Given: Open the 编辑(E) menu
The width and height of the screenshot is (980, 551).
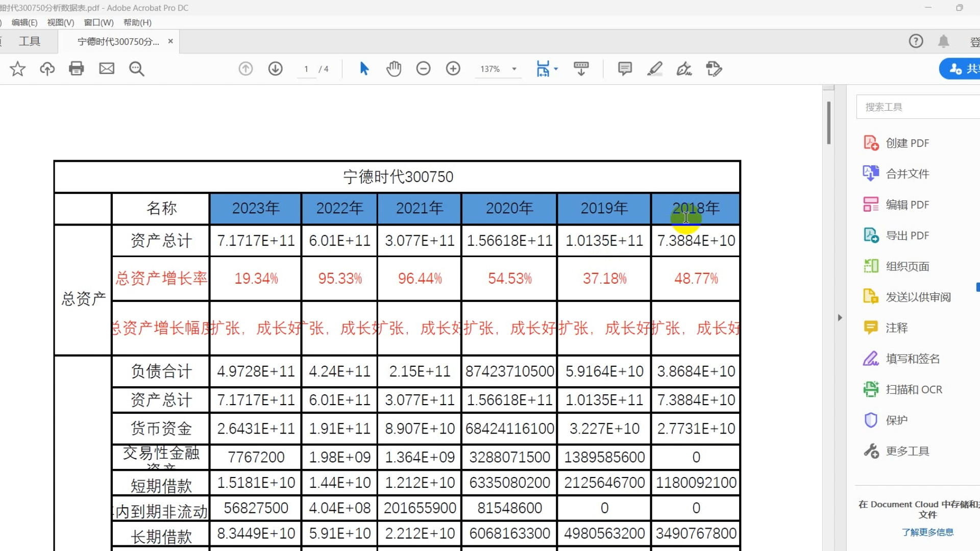Looking at the screenshot, I should click(24, 22).
